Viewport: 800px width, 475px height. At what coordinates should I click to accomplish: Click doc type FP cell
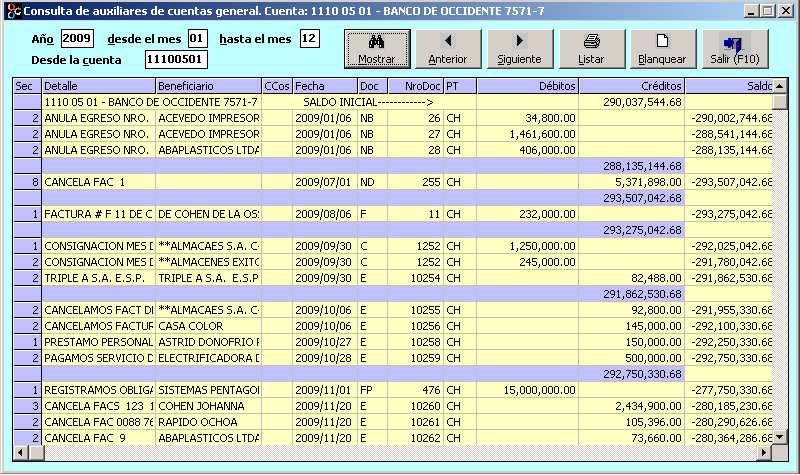pyautogui.click(x=372, y=390)
